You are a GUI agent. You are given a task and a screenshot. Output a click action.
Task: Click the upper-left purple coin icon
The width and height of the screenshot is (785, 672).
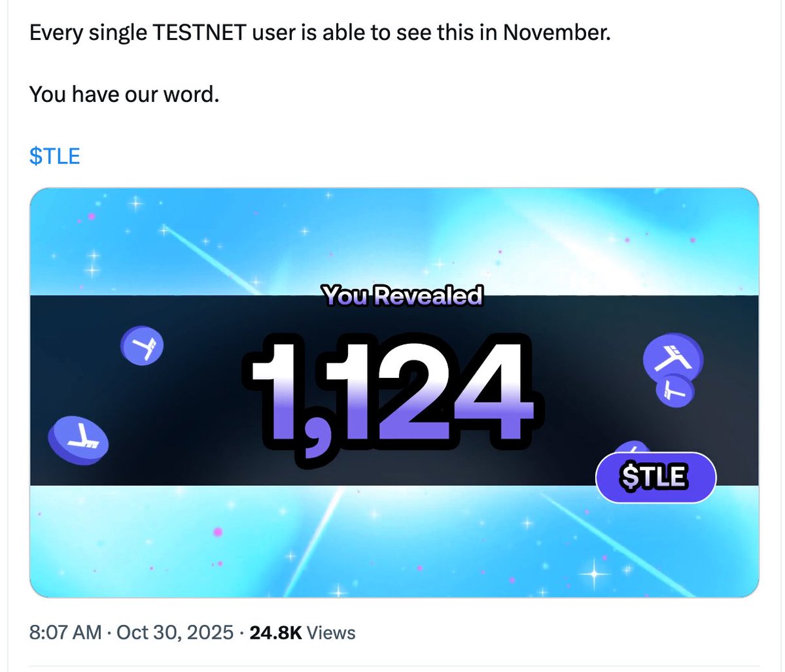click(x=142, y=345)
